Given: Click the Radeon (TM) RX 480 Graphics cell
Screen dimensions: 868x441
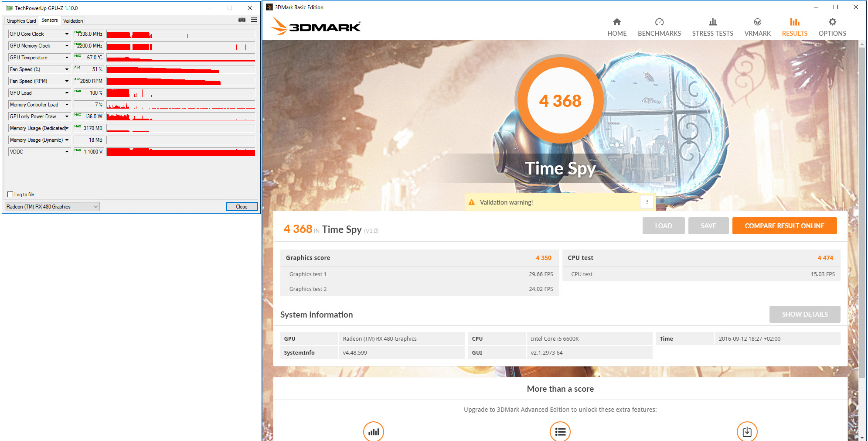Looking at the screenshot, I should coord(401,338).
